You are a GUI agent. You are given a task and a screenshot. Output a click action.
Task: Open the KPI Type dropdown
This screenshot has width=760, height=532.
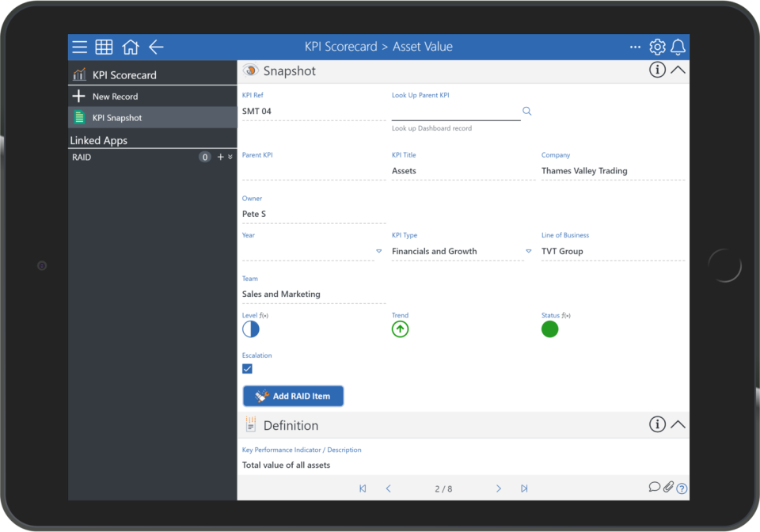coord(528,250)
